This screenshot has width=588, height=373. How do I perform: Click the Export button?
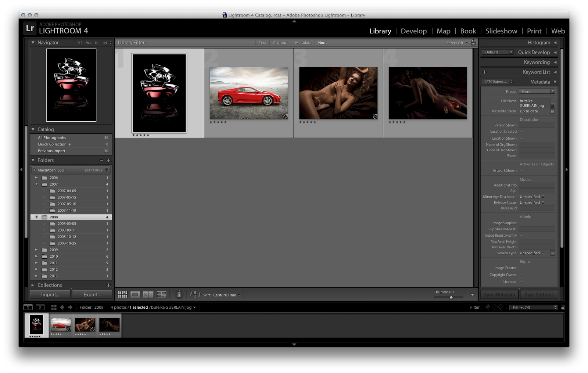click(92, 295)
